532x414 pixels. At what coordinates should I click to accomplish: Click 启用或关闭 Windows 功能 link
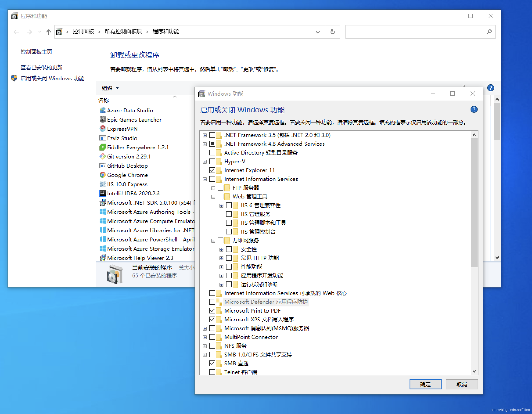pyautogui.click(x=52, y=78)
